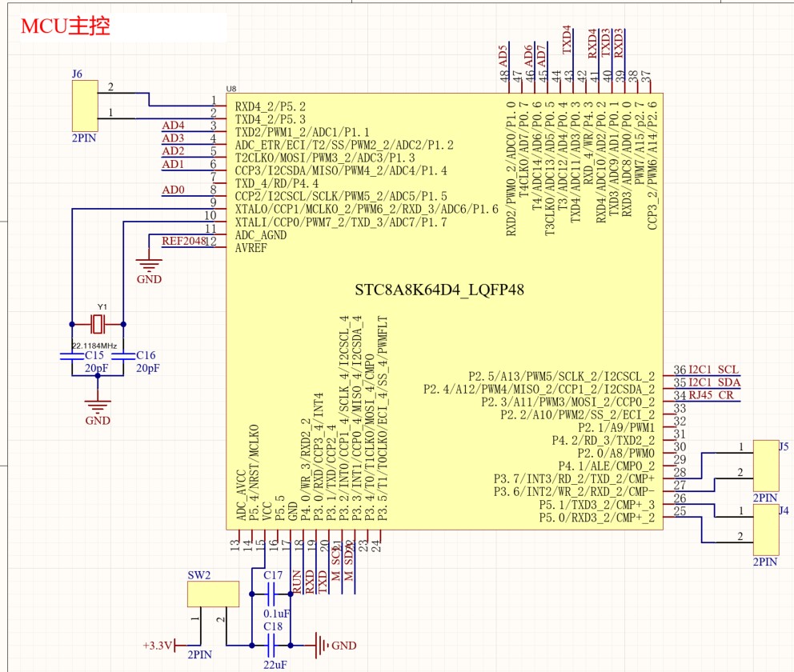Select the "P5.4/NRST/MCLKO" pin name
The height and width of the screenshot is (672, 794).
coord(254,473)
